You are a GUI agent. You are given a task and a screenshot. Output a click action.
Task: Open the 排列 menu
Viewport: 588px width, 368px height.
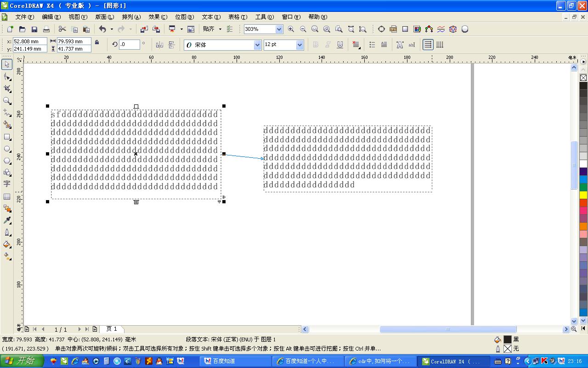(x=131, y=17)
